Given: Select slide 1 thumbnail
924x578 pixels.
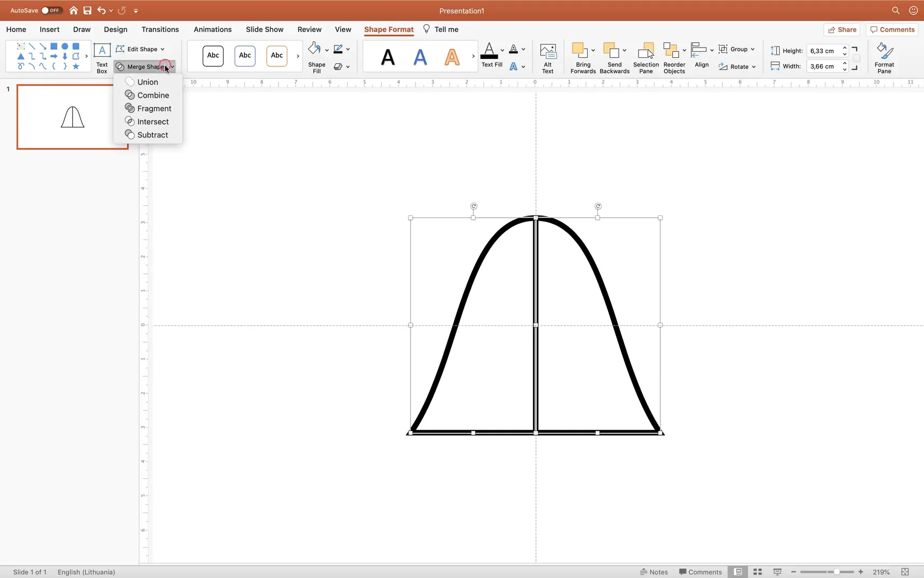Looking at the screenshot, I should pos(73,117).
